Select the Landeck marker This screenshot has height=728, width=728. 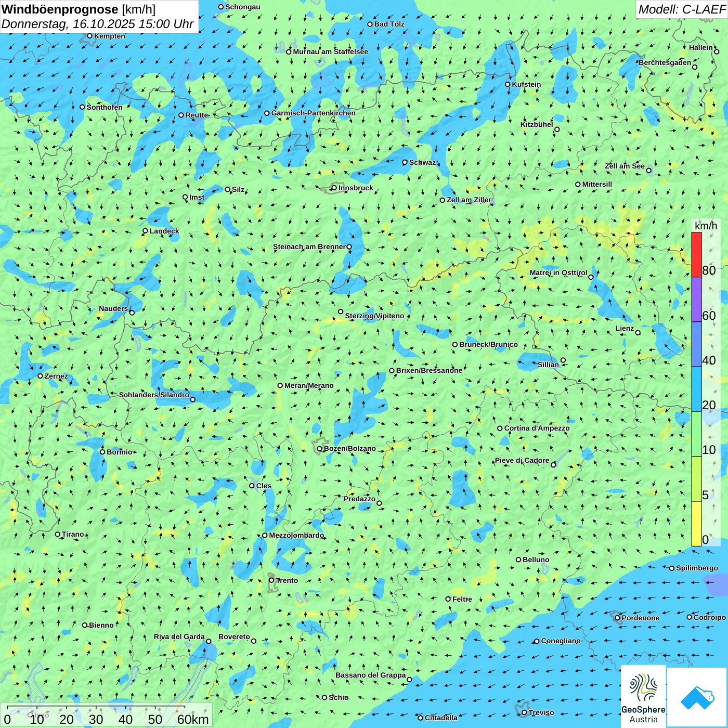146,231
